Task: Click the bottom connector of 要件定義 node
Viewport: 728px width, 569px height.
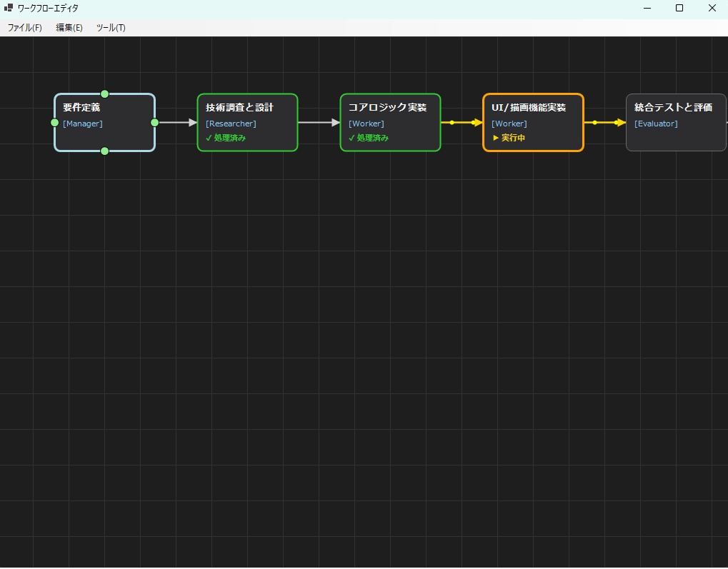Action: coord(104,151)
